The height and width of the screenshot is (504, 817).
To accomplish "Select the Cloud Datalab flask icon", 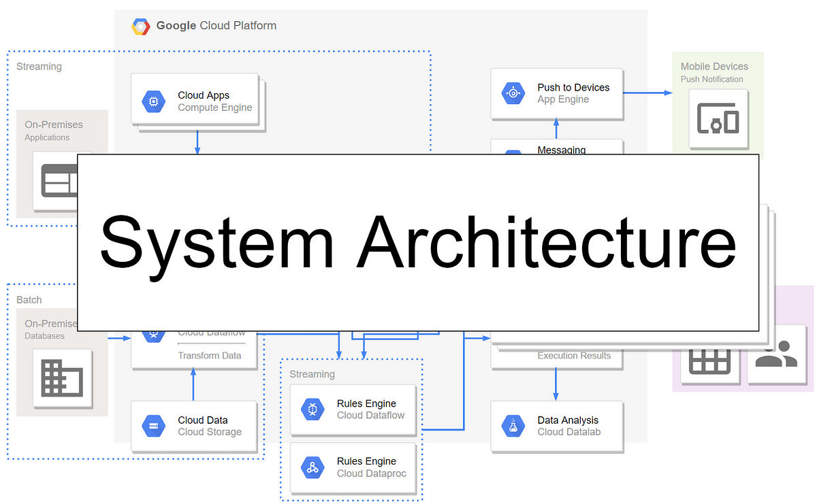I will point(513,426).
